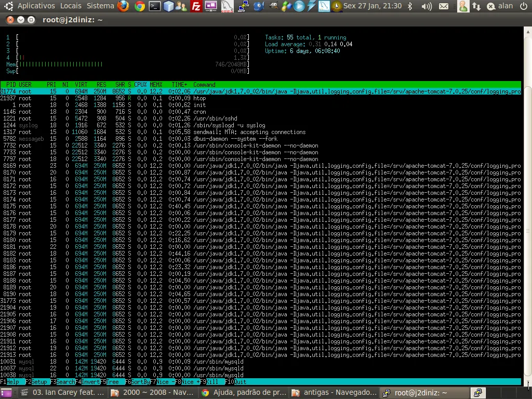Image resolution: width=532 pixels, height=399 pixels.
Task: Open the Locais menu
Action: 71,6
